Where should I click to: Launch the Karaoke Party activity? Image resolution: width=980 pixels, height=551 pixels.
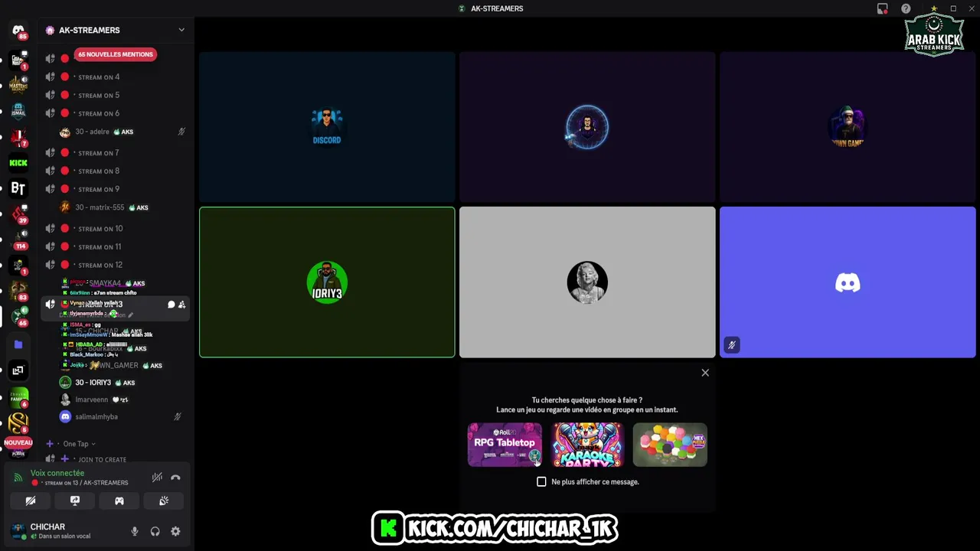[x=587, y=445]
